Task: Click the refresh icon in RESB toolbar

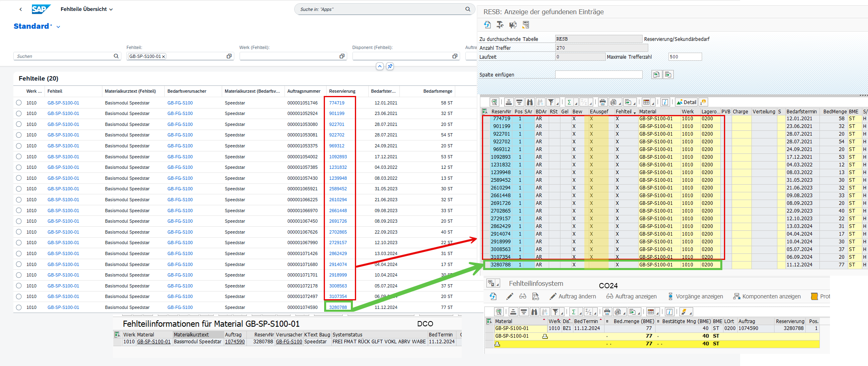Action: pos(487,25)
